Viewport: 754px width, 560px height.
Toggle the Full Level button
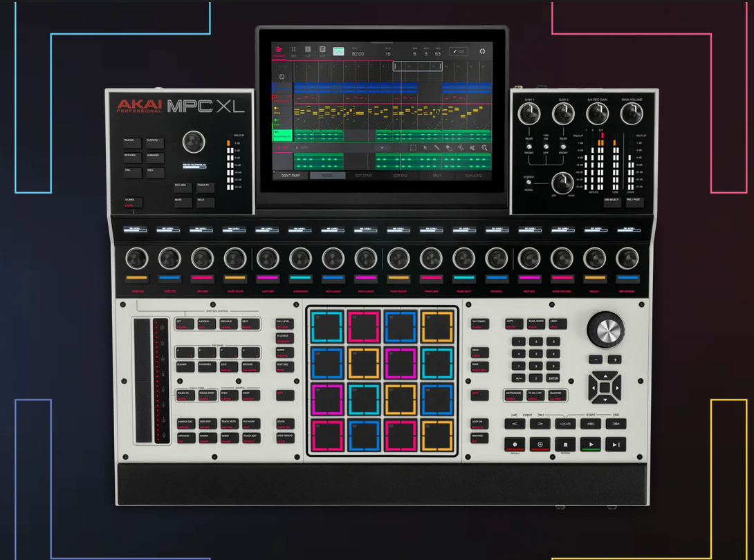(x=285, y=324)
